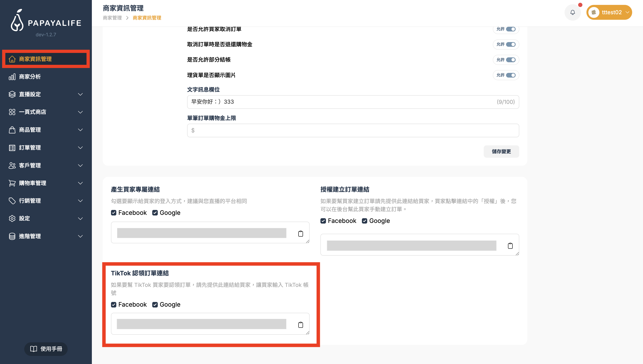Click the 儲存變更 button
The width and height of the screenshot is (643, 364).
pyautogui.click(x=501, y=152)
